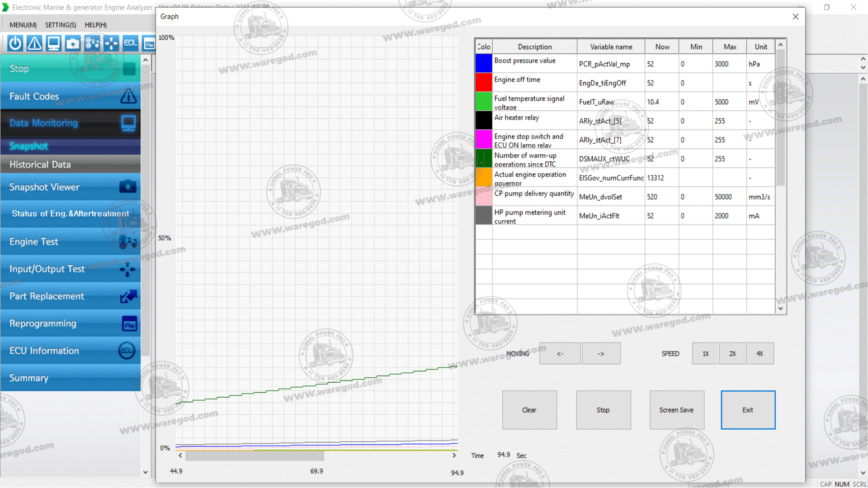This screenshot has width=868, height=488.
Task: Set playback speed to 1X
Action: tap(705, 354)
